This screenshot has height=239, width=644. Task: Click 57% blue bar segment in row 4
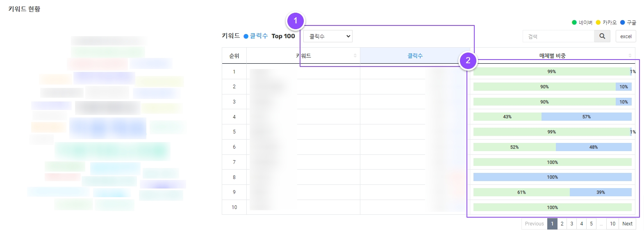coord(586,117)
